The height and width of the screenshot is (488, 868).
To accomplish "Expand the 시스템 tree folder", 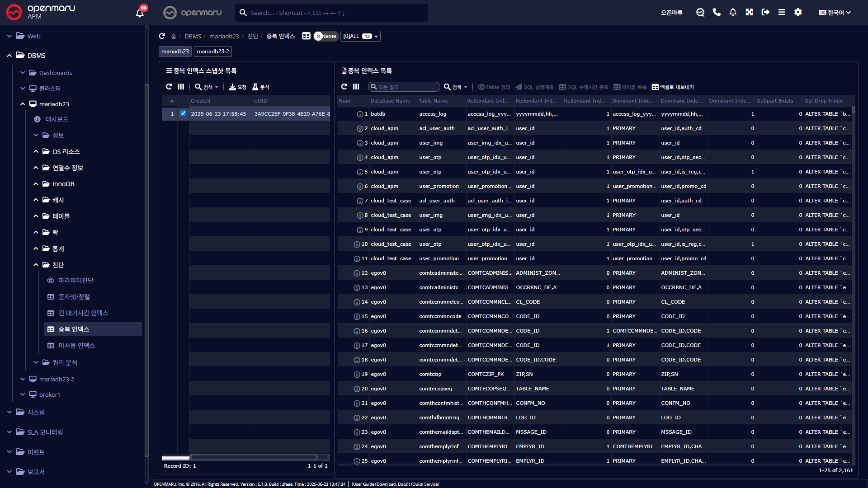I will [x=9, y=412].
